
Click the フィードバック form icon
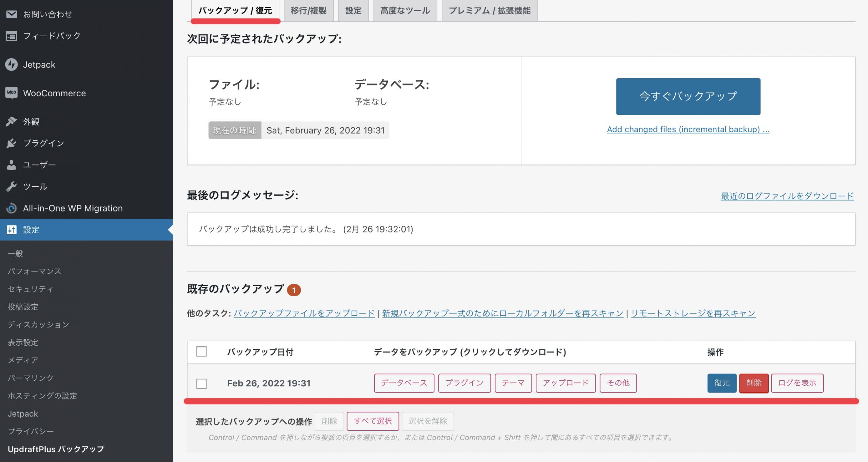12,36
